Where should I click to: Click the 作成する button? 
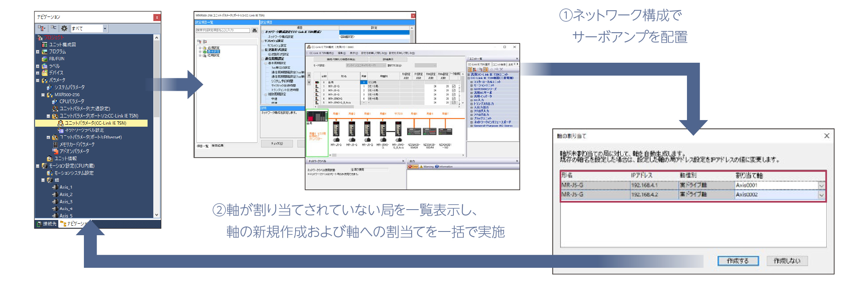(x=738, y=261)
